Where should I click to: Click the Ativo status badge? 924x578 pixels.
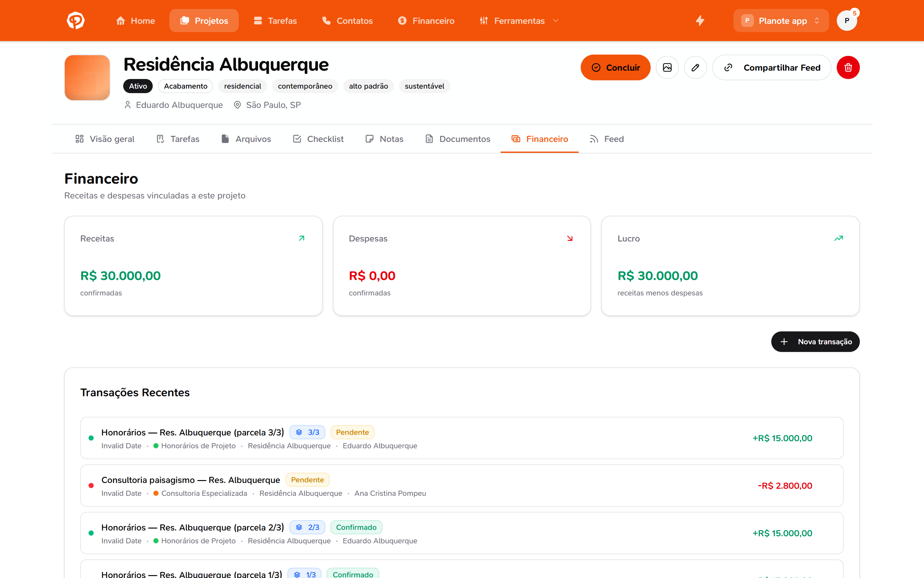pyautogui.click(x=138, y=86)
